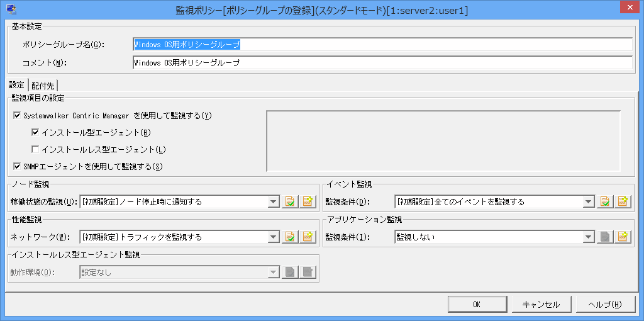644x321 pixels.
Task: Open the 稼働状態の監視 dropdown
Action: [x=274, y=202]
